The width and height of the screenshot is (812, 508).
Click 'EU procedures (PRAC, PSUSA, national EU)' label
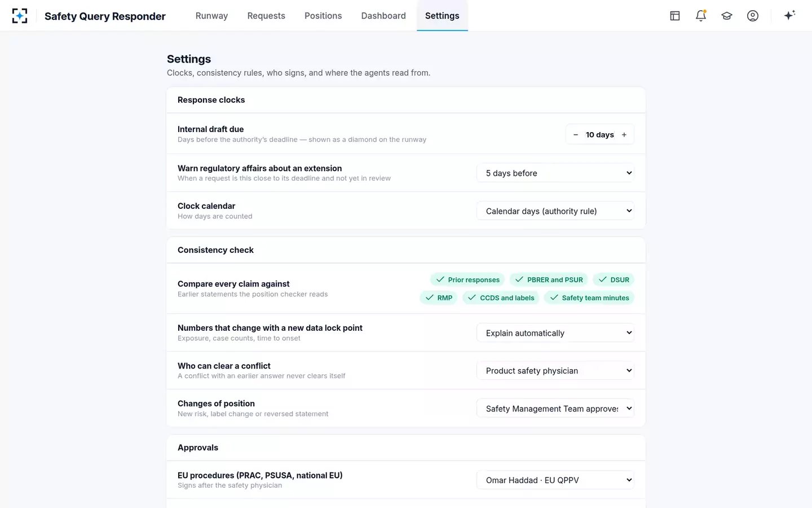click(260, 475)
